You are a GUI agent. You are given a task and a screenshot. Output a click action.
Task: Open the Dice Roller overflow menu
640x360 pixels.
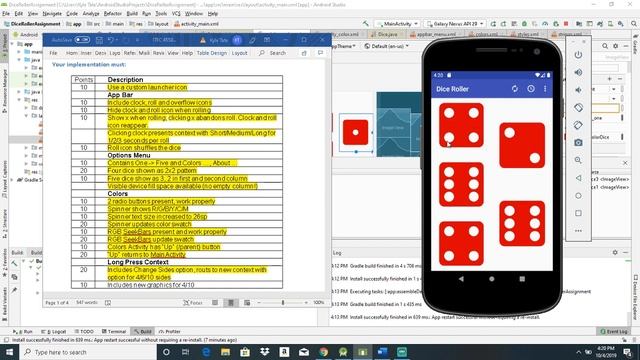[x=545, y=89]
